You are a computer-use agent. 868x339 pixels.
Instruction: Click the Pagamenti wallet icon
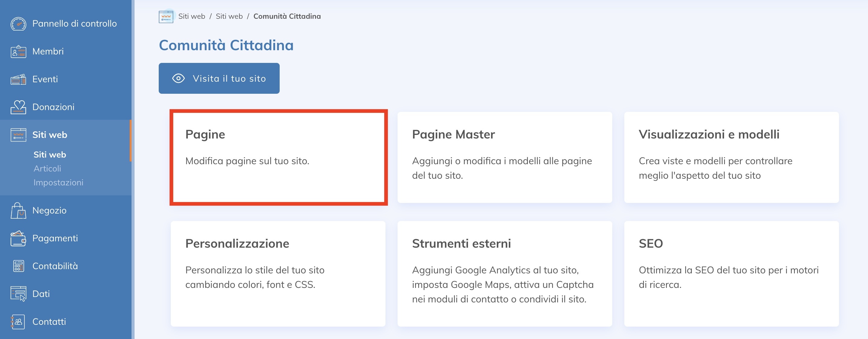pyautogui.click(x=18, y=239)
